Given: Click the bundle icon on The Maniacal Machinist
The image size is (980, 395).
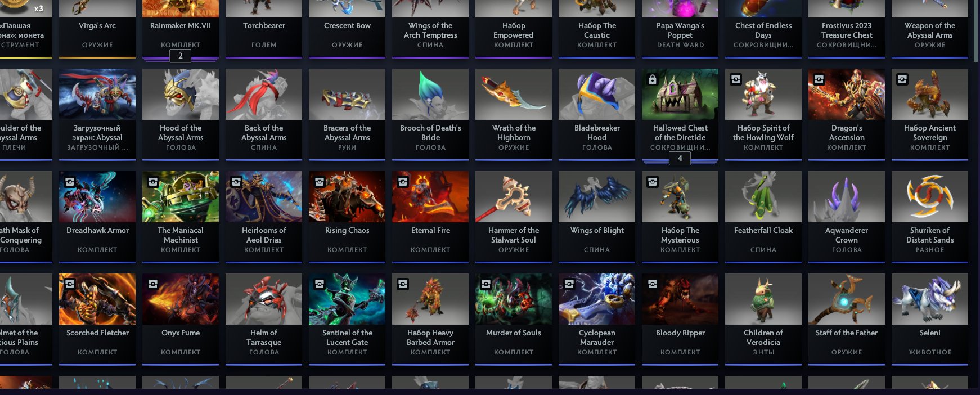Looking at the screenshot, I should pos(152,182).
